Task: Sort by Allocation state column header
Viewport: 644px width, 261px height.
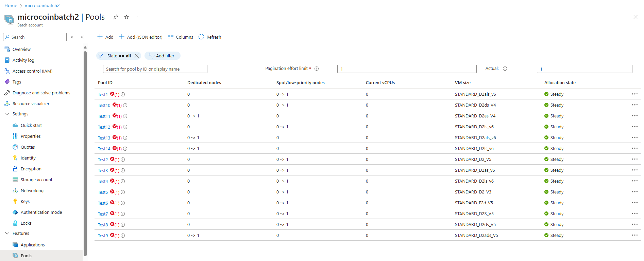Action: pyautogui.click(x=560, y=82)
